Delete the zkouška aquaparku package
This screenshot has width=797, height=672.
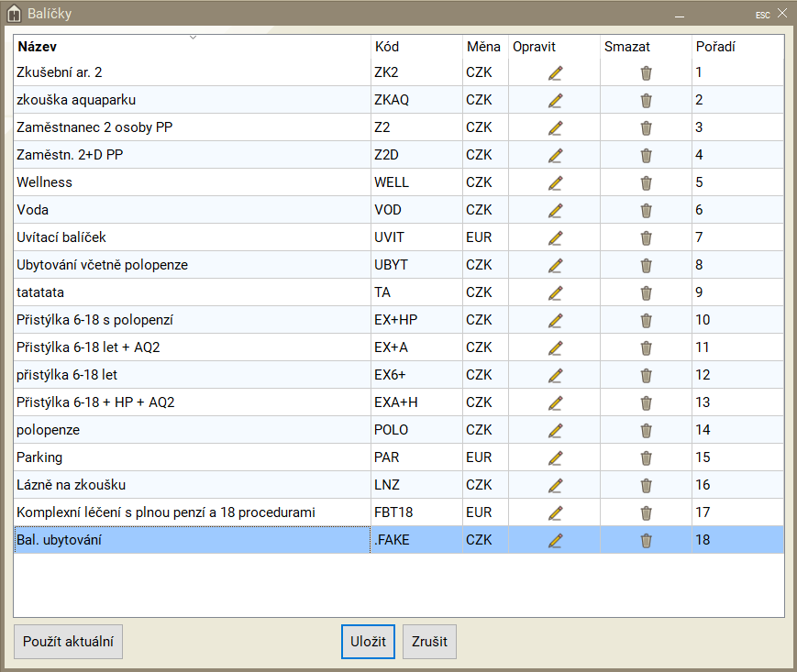click(x=646, y=100)
